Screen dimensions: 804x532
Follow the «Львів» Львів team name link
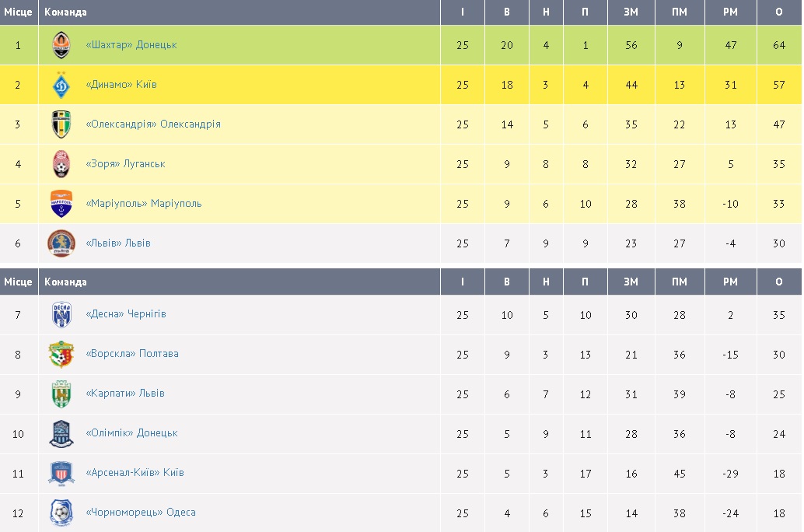pyautogui.click(x=118, y=243)
